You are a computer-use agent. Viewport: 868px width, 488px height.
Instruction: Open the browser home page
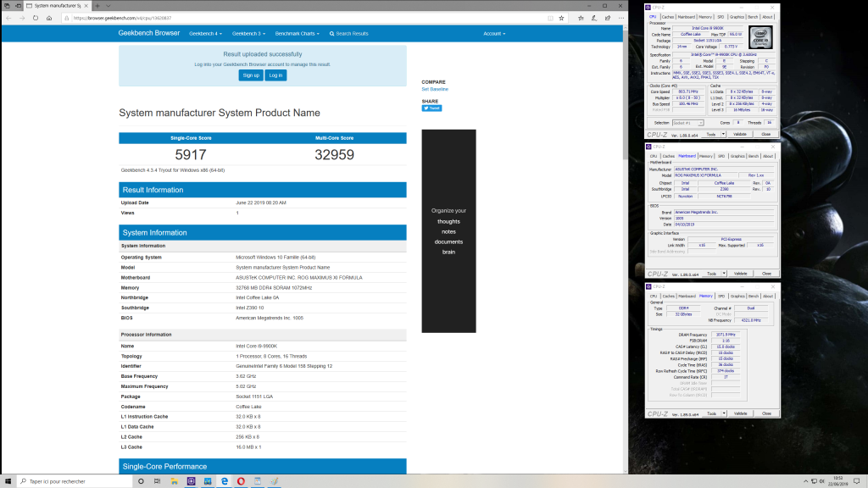[49, 19]
